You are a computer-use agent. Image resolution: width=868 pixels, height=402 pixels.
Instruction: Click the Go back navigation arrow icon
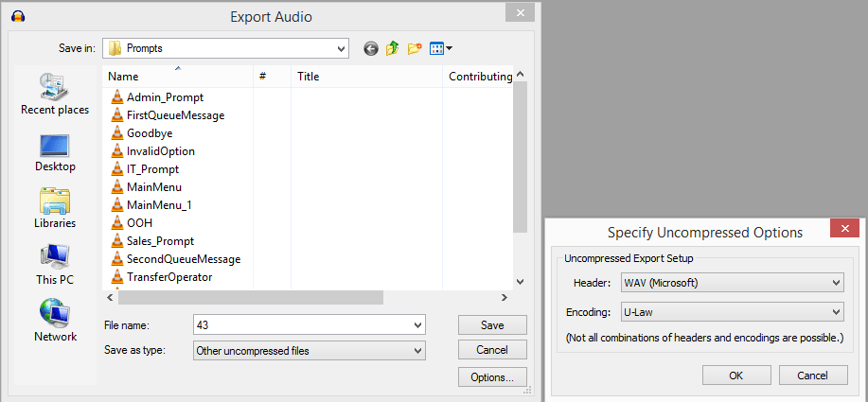[x=370, y=48]
